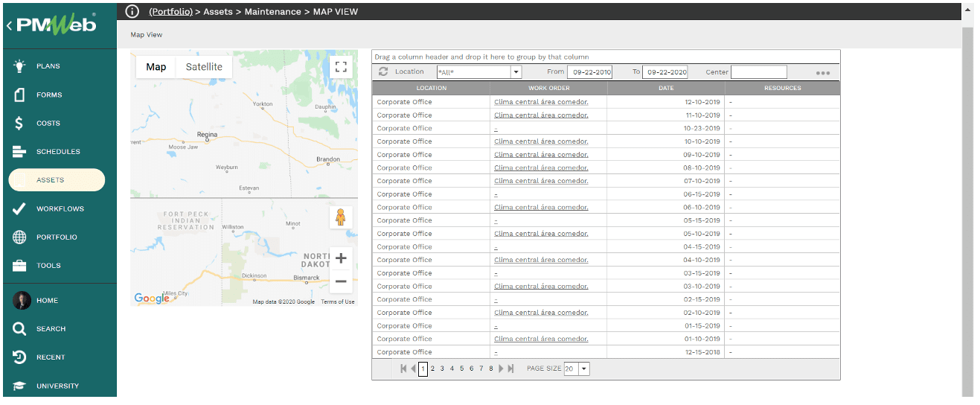
Task: Open the Location dropdown list
Action: [516, 72]
